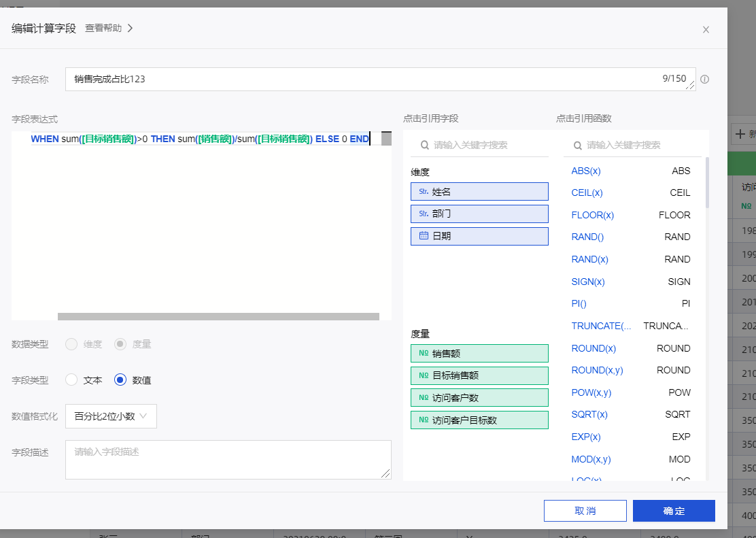Image resolution: width=756 pixels, height=538 pixels.
Task: Insert the ROUND(x,y) function
Action: coord(597,370)
